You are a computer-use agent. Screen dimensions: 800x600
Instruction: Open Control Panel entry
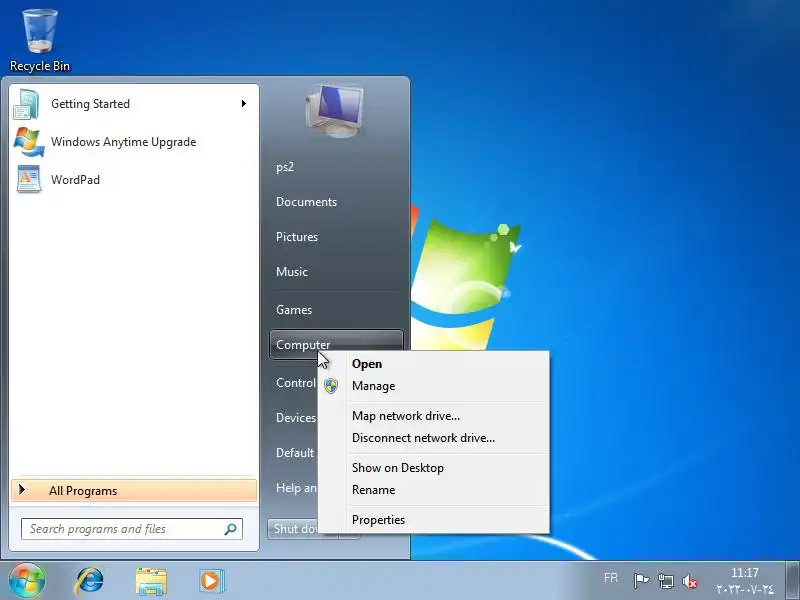[295, 383]
